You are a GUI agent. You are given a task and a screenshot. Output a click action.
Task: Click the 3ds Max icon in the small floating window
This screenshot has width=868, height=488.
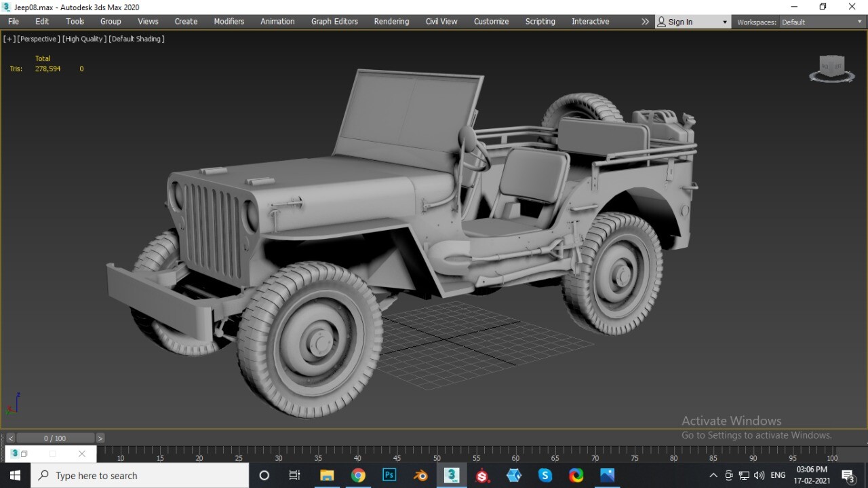tap(14, 453)
